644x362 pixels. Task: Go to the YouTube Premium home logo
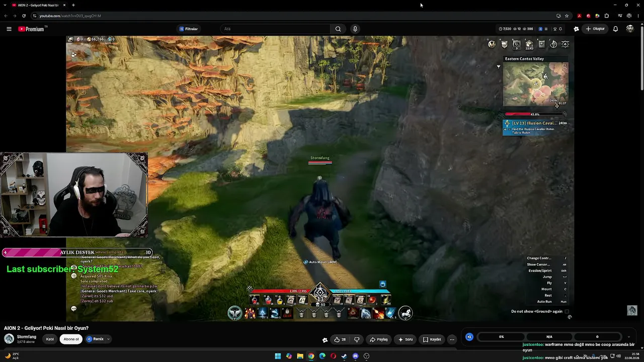click(32, 29)
